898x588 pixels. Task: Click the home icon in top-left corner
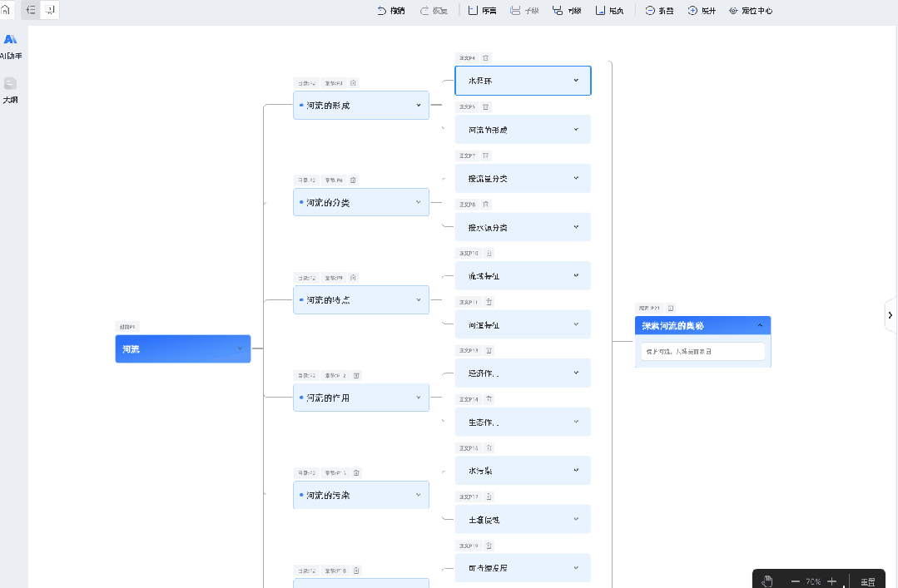pos(6,10)
